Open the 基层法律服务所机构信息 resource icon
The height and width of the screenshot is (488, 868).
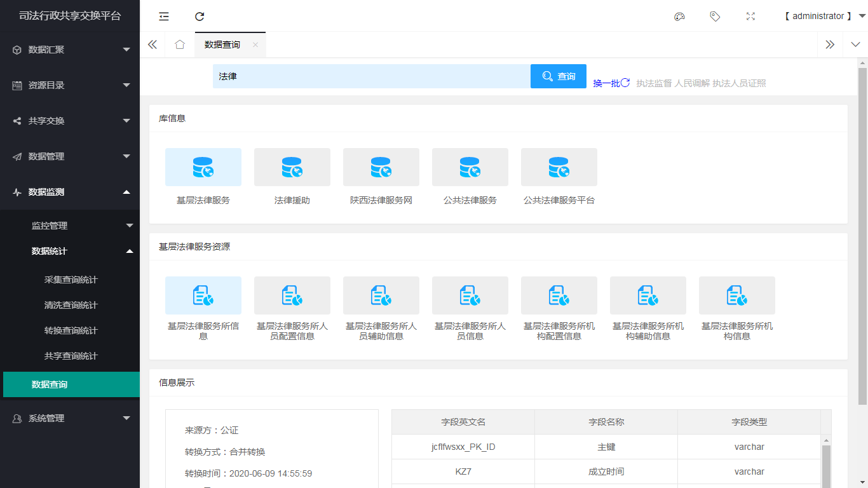[x=737, y=295]
